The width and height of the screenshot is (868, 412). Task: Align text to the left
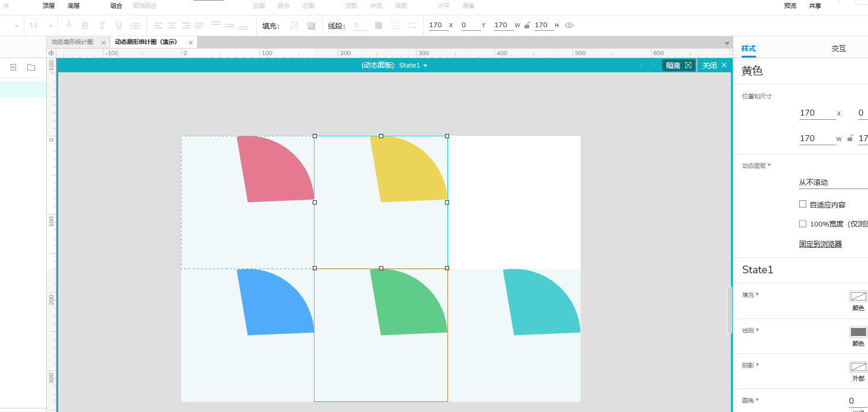pos(158,25)
